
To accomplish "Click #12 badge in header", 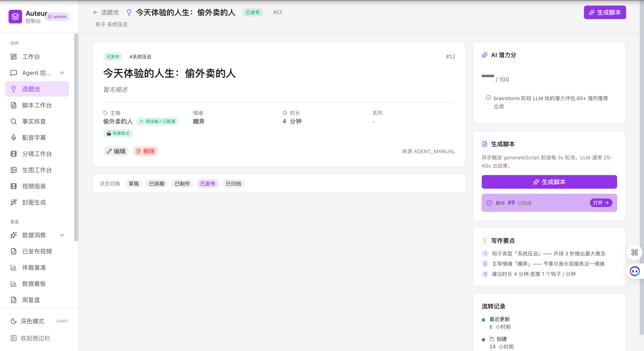I will coord(277,12).
